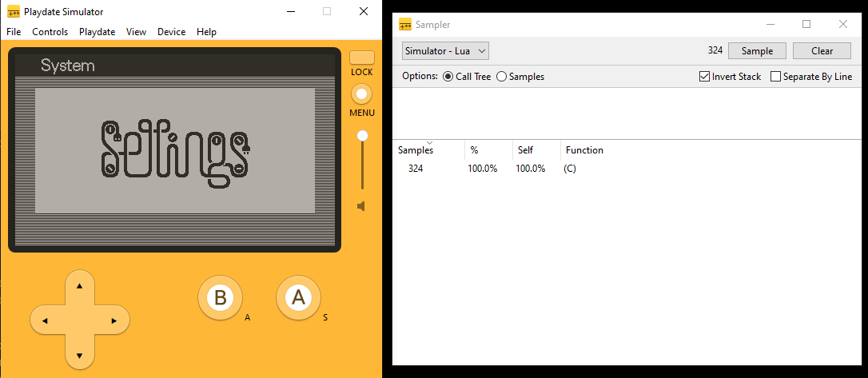Open the Help menu
The width and height of the screenshot is (868, 378).
point(206,31)
